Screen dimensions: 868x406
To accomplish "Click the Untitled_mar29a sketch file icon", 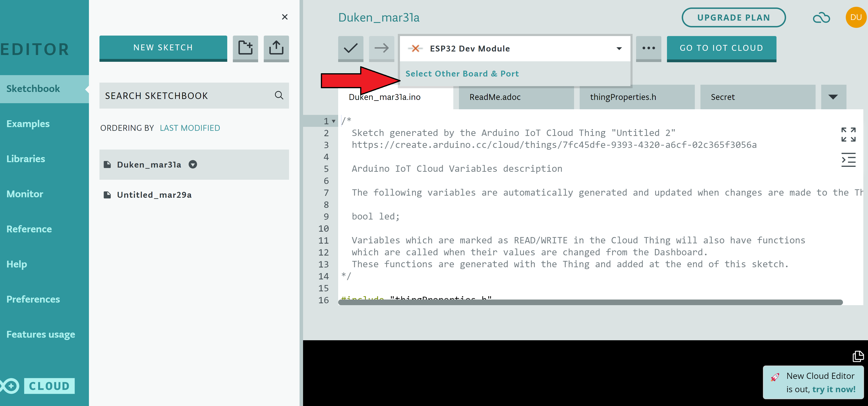I will click(107, 195).
